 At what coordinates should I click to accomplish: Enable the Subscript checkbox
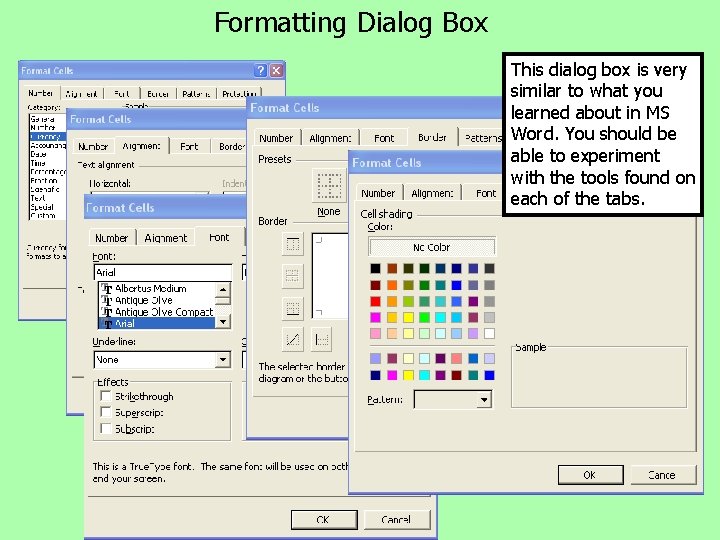click(106, 429)
